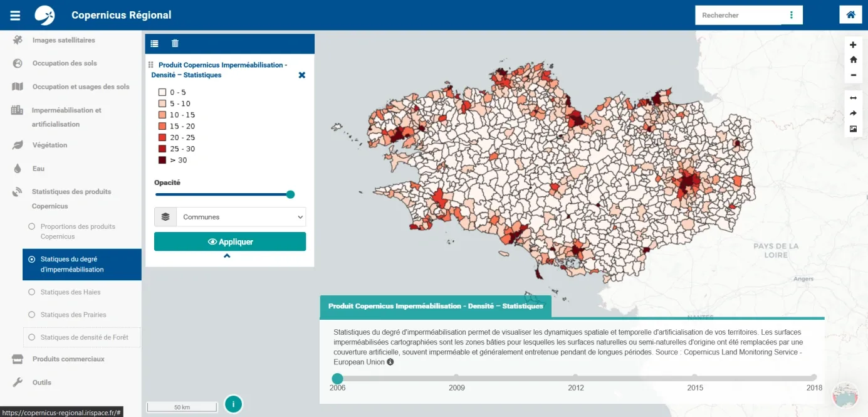Remove the Imperméabilisation layer with X
The width and height of the screenshot is (868, 417).
[x=301, y=75]
